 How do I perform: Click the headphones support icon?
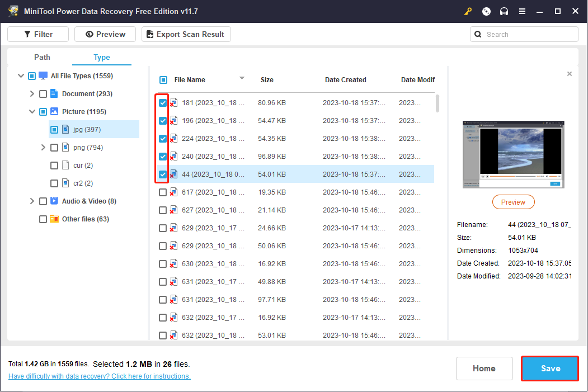pos(504,11)
